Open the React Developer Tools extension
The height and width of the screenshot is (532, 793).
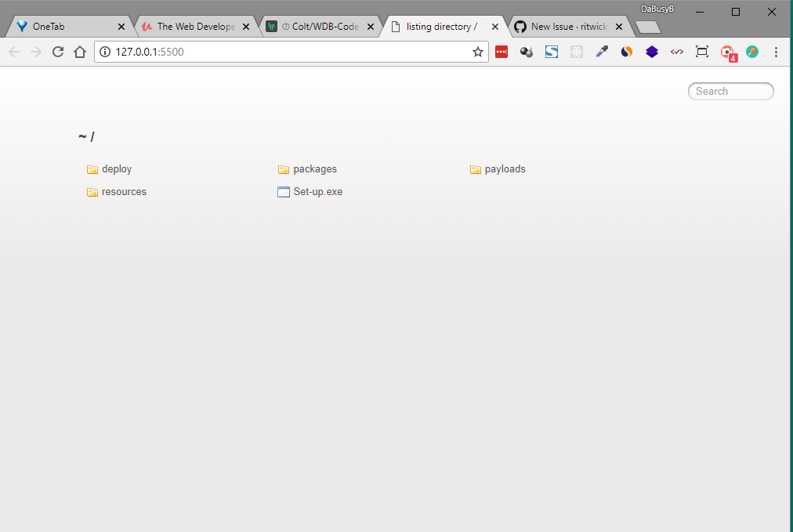(577, 52)
